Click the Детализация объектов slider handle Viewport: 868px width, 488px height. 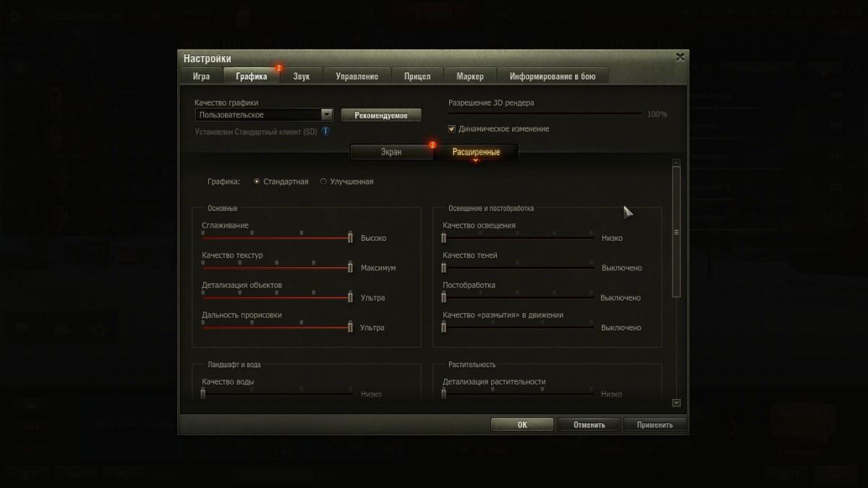(350, 297)
